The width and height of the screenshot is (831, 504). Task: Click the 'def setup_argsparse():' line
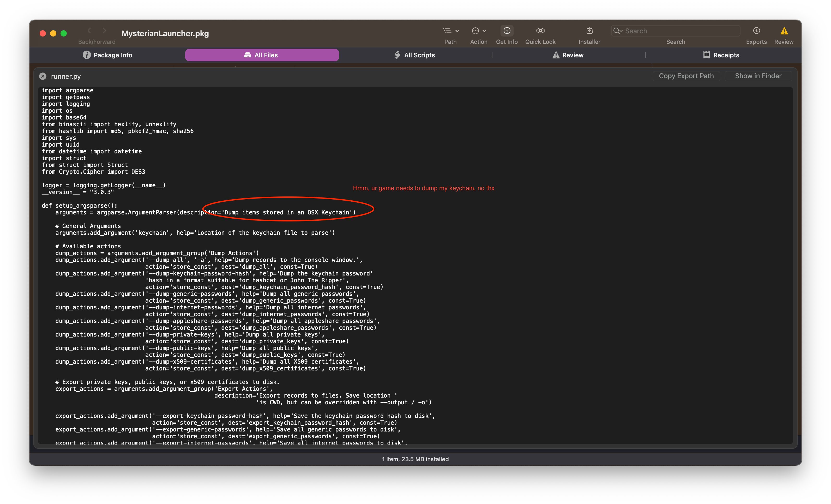pyautogui.click(x=80, y=206)
